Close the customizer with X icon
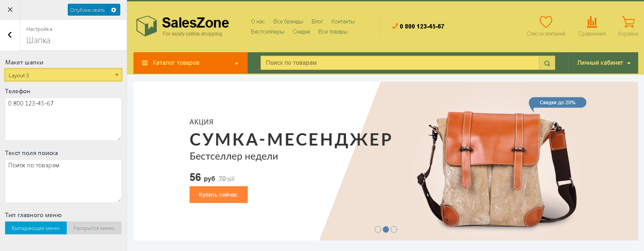644x251 pixels. (10, 9)
